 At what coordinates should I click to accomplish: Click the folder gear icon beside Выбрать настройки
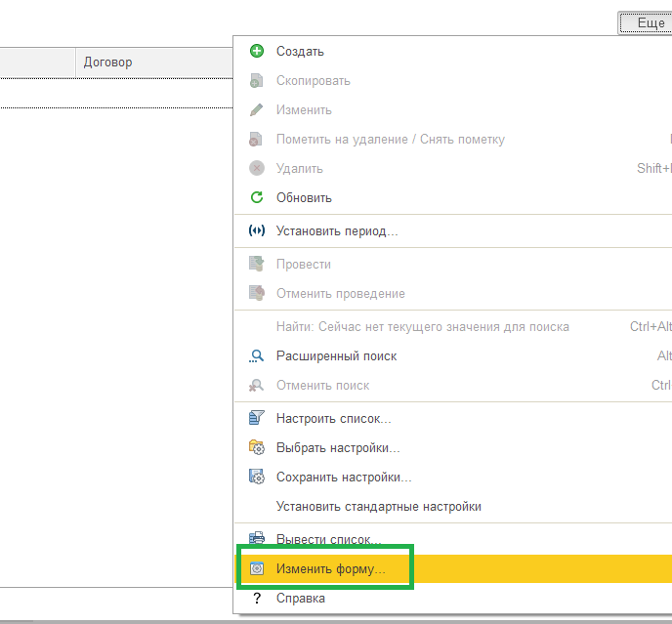(x=257, y=447)
